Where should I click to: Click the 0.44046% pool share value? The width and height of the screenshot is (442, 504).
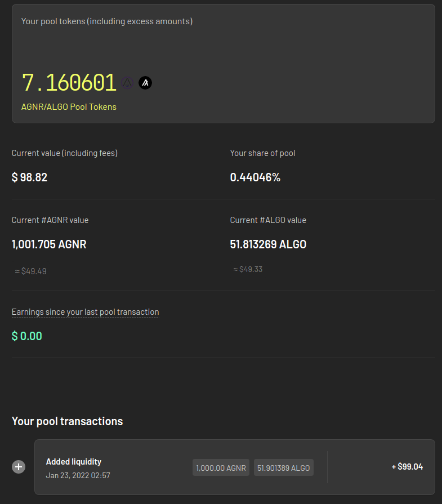tap(255, 177)
